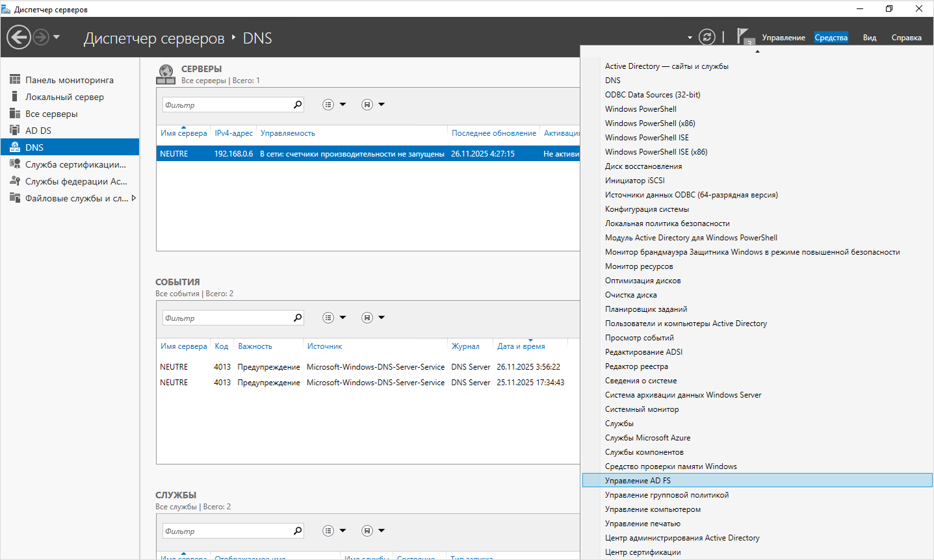This screenshot has width=934, height=560.
Task: Click inside the СЕРВЕРЫ filter field
Action: pos(226,105)
